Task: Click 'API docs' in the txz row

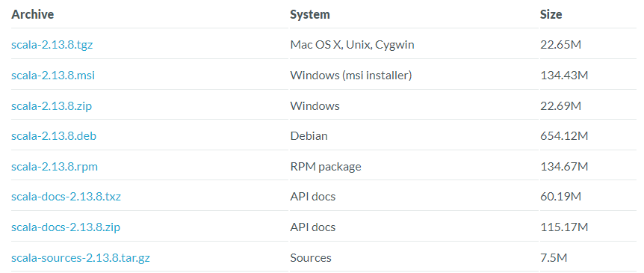Action: click(313, 197)
